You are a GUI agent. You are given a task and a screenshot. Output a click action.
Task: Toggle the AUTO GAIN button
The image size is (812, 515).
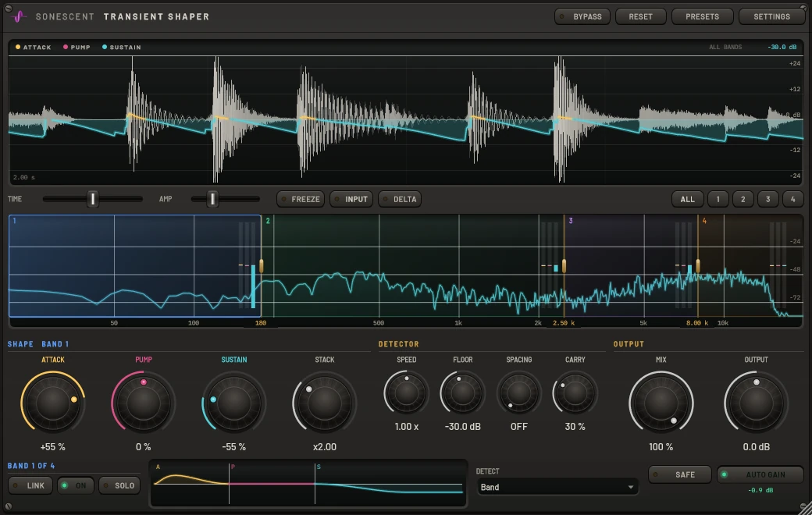click(x=760, y=474)
